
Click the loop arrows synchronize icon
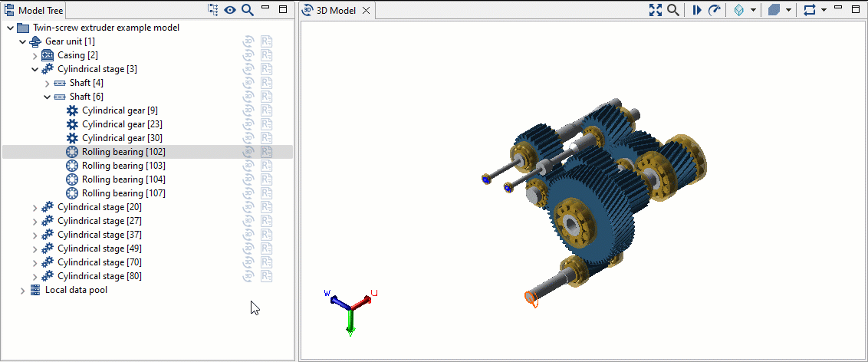810,10
